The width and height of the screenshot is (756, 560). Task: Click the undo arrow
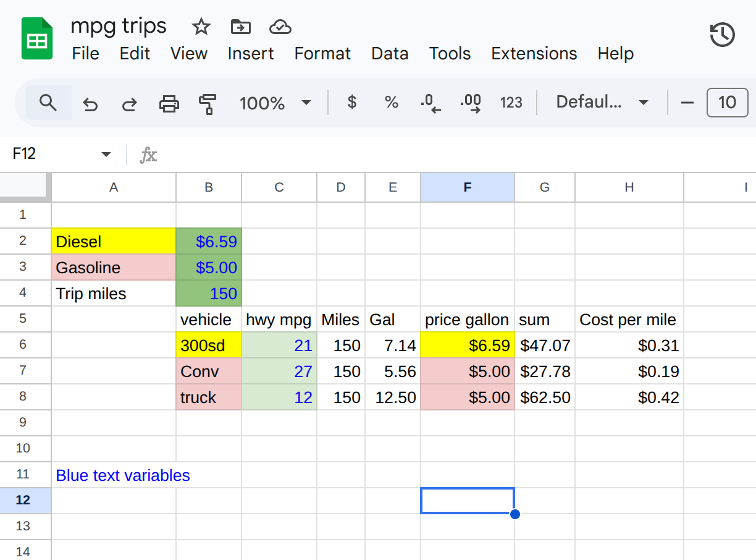pyautogui.click(x=90, y=103)
